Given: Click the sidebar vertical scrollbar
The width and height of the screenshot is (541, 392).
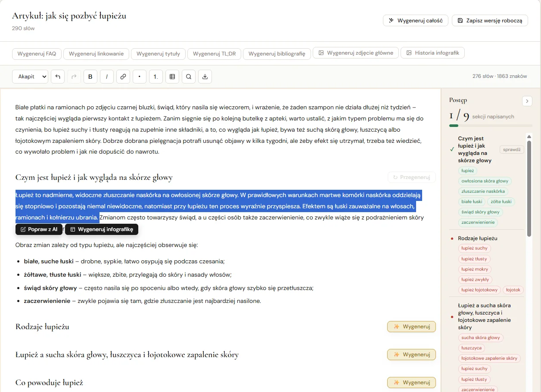Looking at the screenshot, I should click(x=529, y=188).
